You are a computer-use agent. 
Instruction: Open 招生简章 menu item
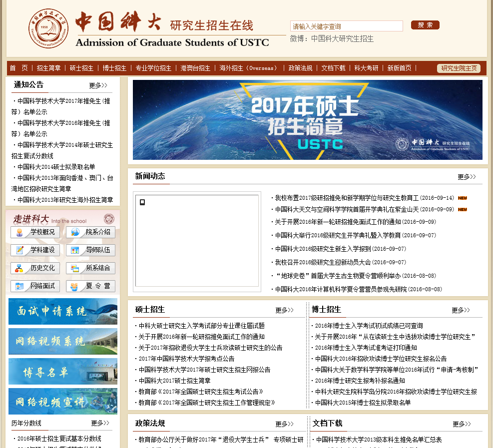49,68
